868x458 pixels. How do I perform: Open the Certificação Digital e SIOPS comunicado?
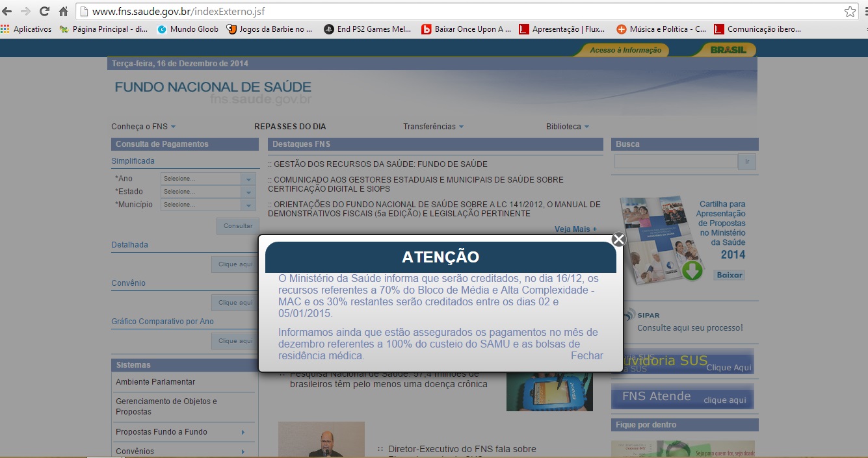(x=416, y=184)
